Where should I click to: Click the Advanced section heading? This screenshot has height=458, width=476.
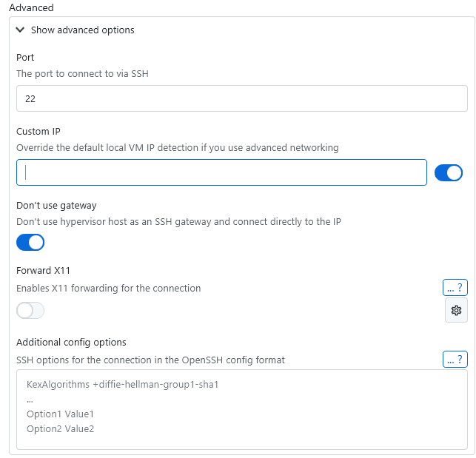(32, 7)
